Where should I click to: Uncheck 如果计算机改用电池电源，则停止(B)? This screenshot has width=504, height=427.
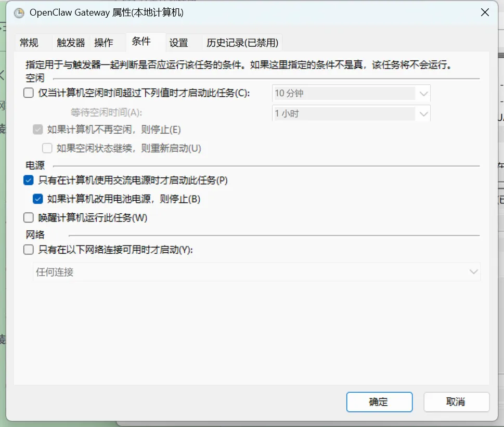[x=37, y=199]
